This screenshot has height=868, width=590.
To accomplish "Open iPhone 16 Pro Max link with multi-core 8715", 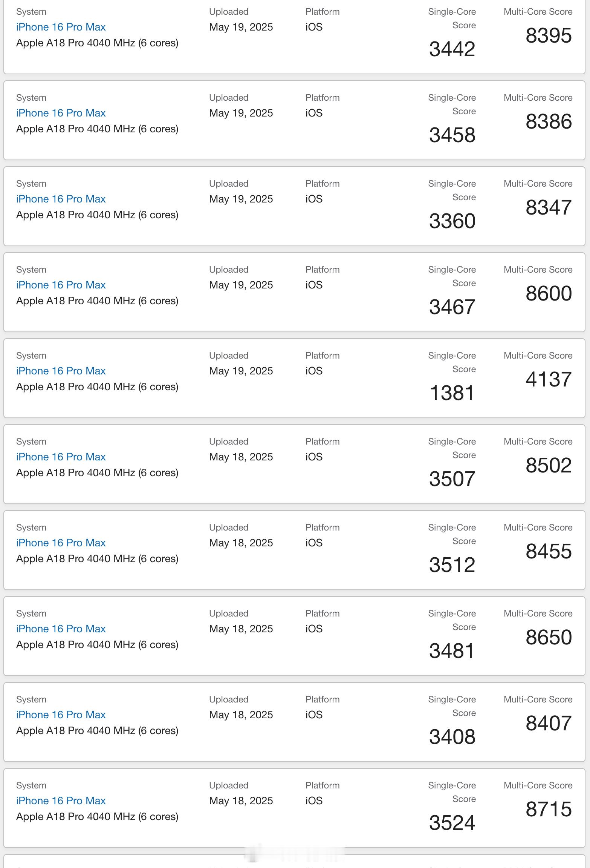I will point(61,801).
